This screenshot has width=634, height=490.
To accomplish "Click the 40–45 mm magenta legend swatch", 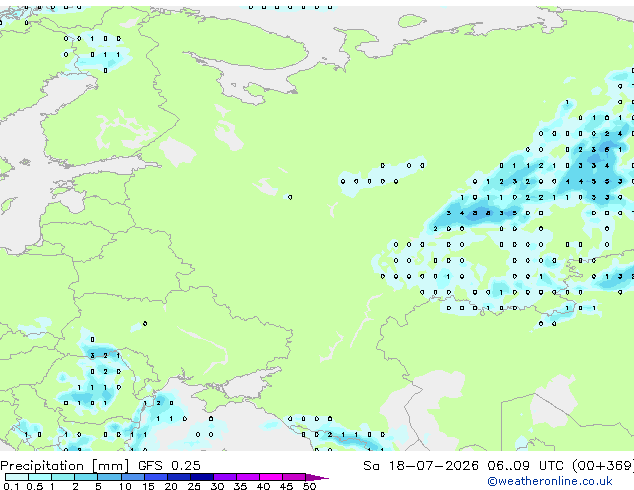I will pyautogui.click(x=271, y=477).
